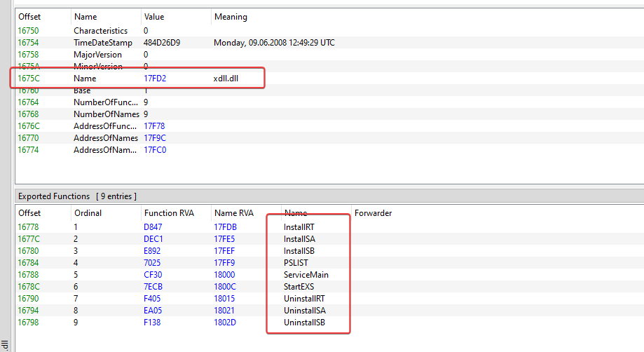Viewport: 644px width, 352px height.
Task: Select the NumberOfNames row
Action: [329, 114]
